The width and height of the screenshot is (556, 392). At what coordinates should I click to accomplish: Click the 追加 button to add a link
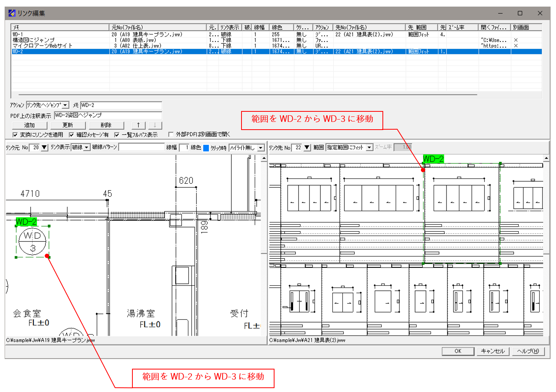(29, 125)
